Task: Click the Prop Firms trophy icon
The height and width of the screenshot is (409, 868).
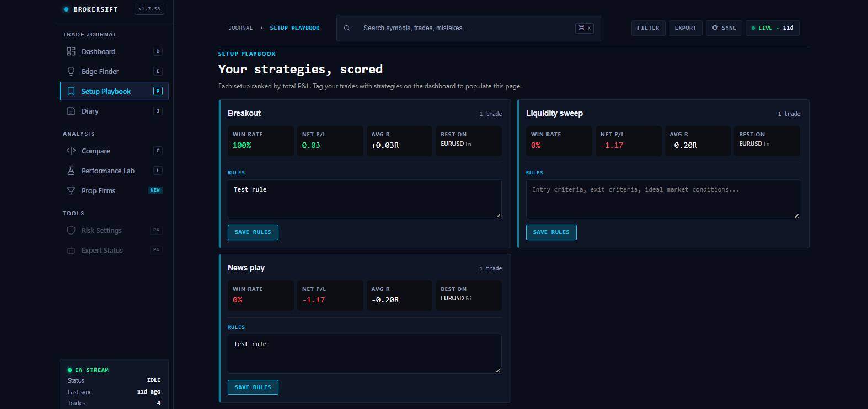Action: [71, 190]
